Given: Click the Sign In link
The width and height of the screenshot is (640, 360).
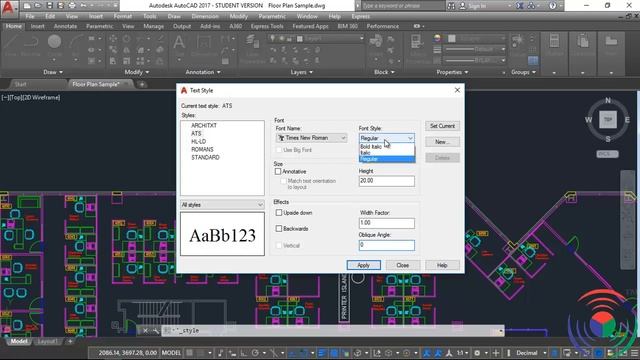Looking at the screenshot, I should click(x=477, y=6).
